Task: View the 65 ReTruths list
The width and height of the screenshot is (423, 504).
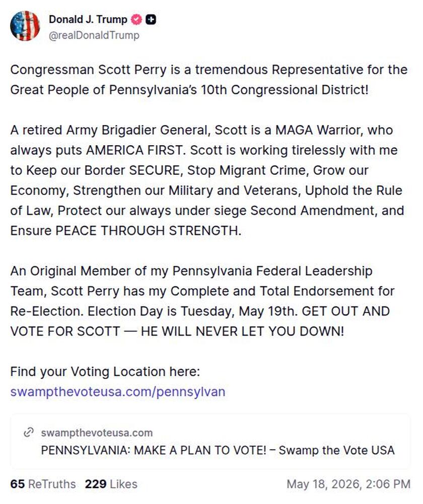Action: pyautogui.click(x=43, y=484)
